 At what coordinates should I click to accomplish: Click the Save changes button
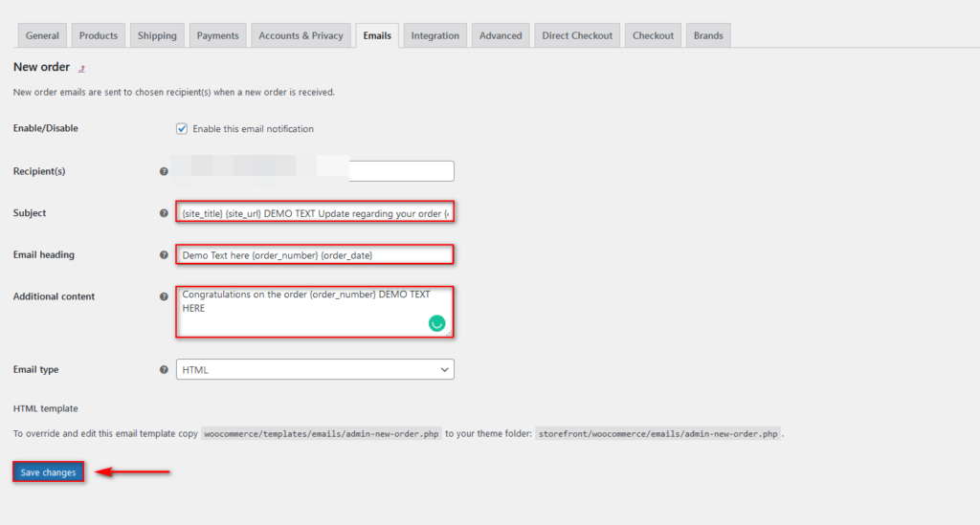[x=48, y=472]
